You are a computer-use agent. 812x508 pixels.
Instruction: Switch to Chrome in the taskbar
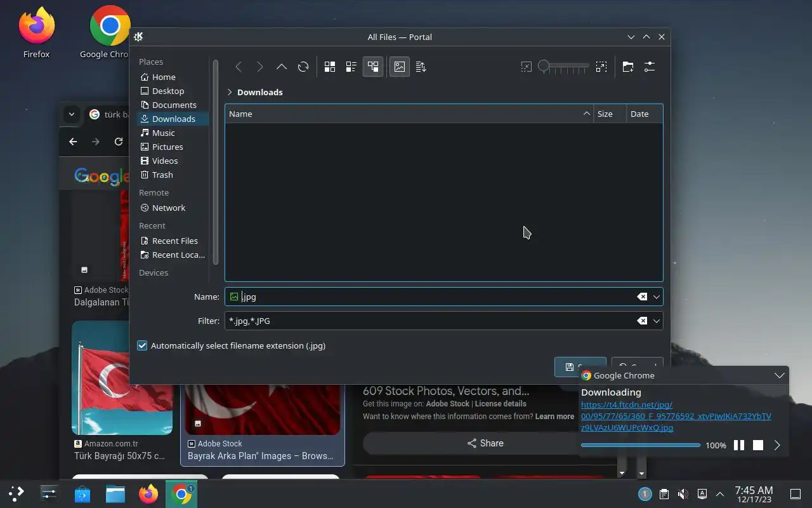click(181, 493)
